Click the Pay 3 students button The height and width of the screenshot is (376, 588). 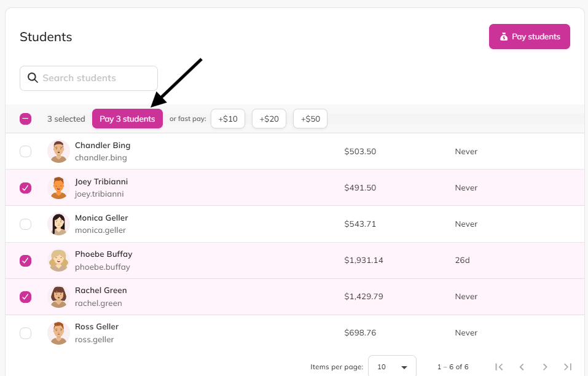click(x=128, y=119)
